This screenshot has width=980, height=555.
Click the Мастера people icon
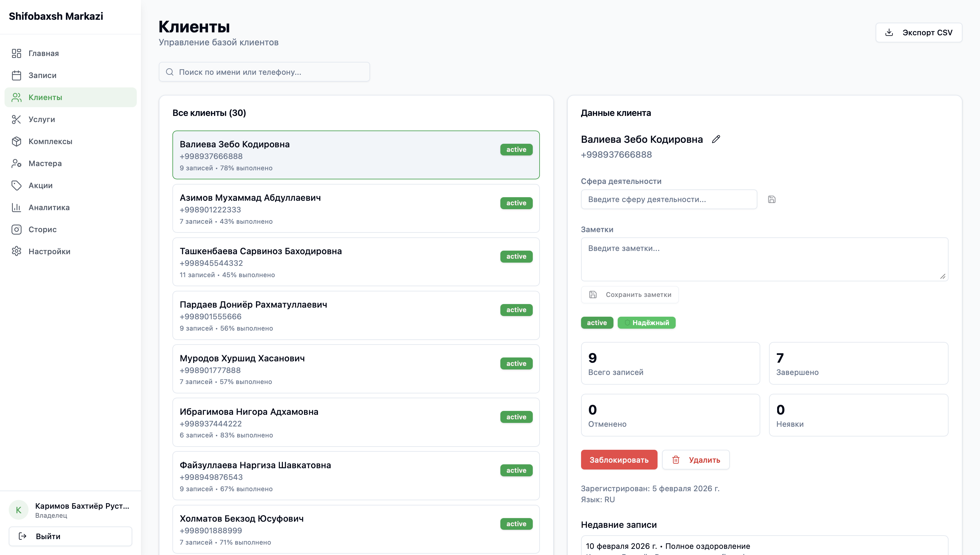click(x=17, y=163)
